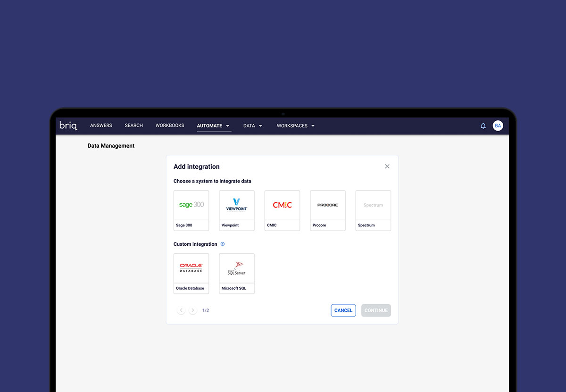Choose the Spectrum integration tile
This screenshot has width=566, height=392.
coord(373,210)
